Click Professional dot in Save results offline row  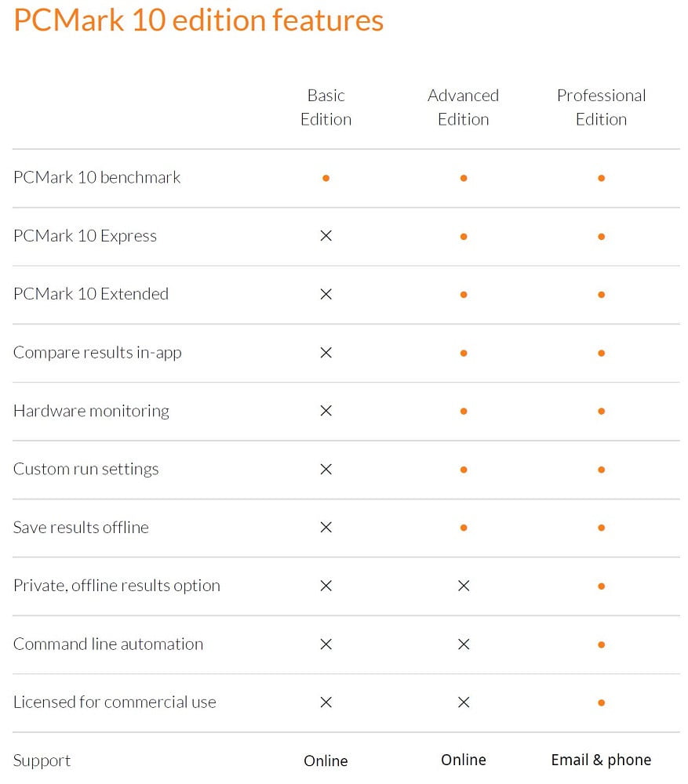(x=601, y=528)
